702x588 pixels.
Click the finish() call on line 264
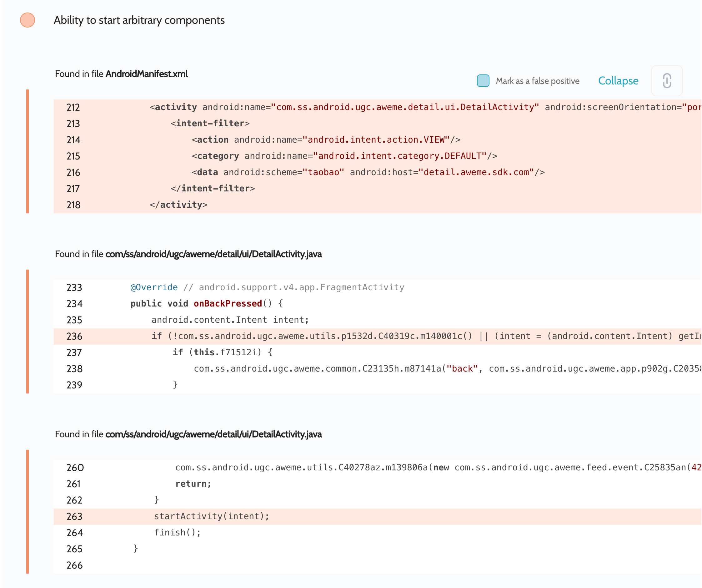[x=177, y=532]
